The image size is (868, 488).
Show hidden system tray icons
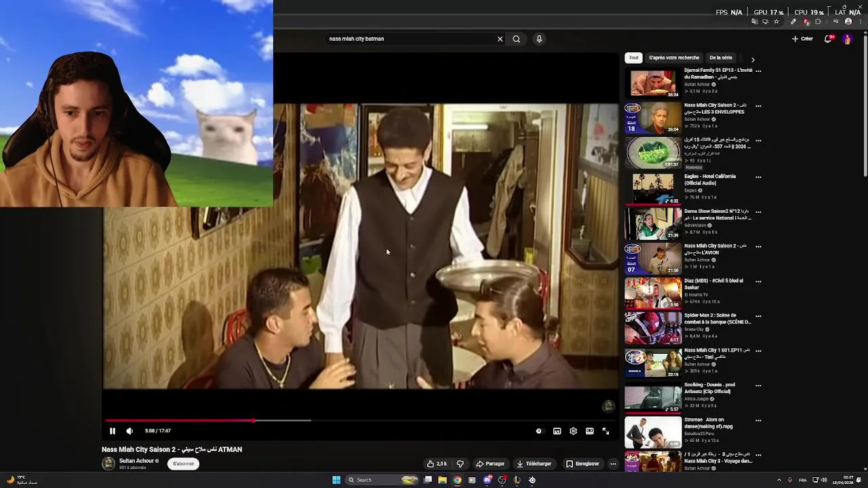point(778,480)
